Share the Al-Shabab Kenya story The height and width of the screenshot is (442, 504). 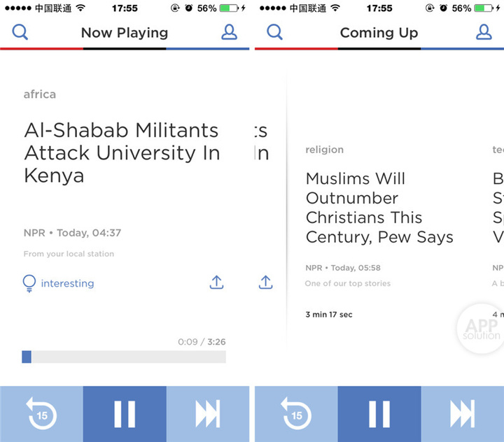click(216, 283)
